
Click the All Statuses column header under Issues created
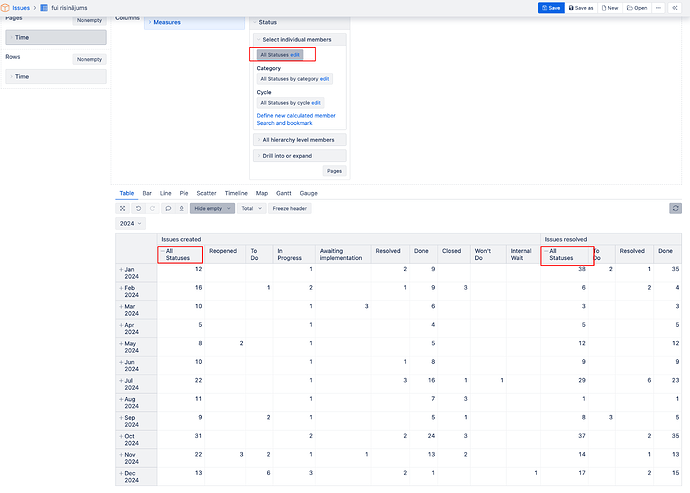178,255
